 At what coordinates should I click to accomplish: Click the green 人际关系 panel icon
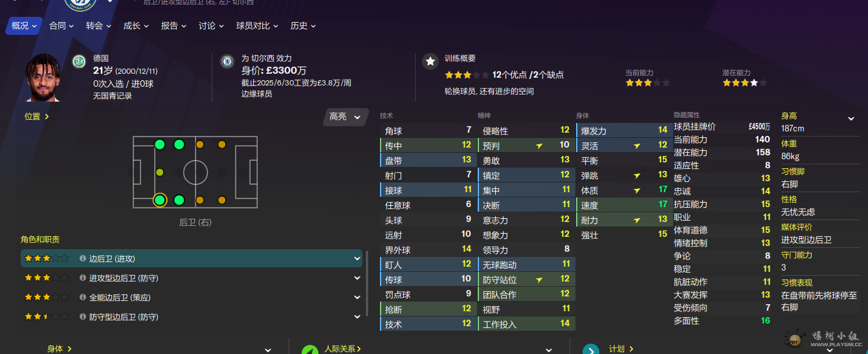[310, 350]
